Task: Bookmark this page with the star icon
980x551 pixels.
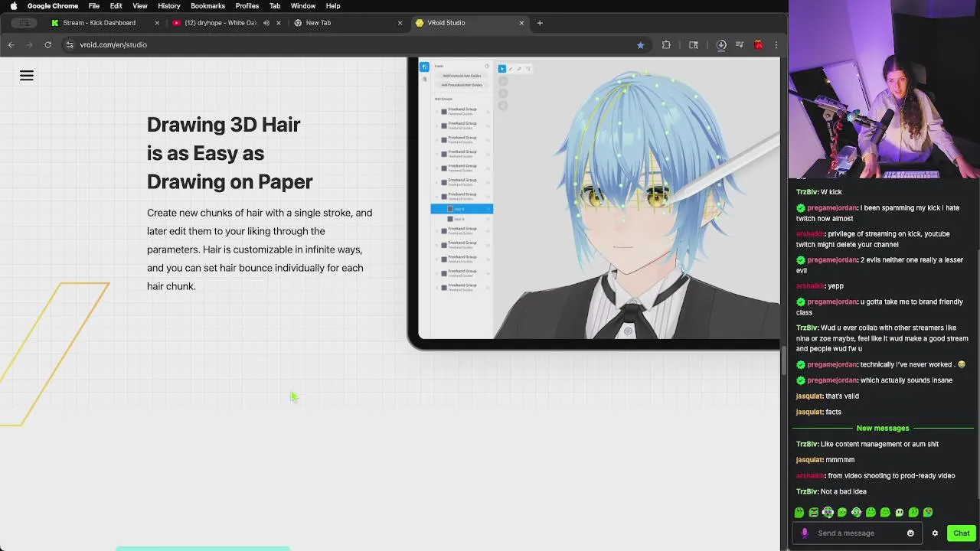Action: click(641, 45)
